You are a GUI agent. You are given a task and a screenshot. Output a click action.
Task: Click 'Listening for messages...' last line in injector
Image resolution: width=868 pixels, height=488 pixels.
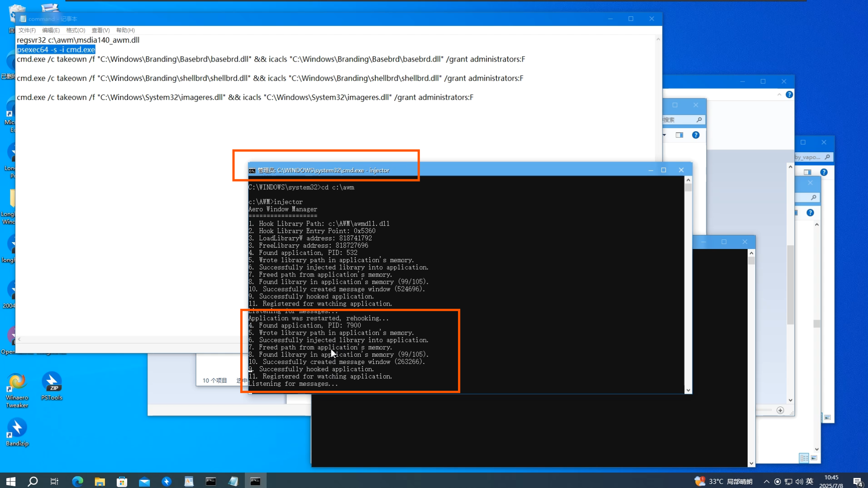tap(293, 383)
